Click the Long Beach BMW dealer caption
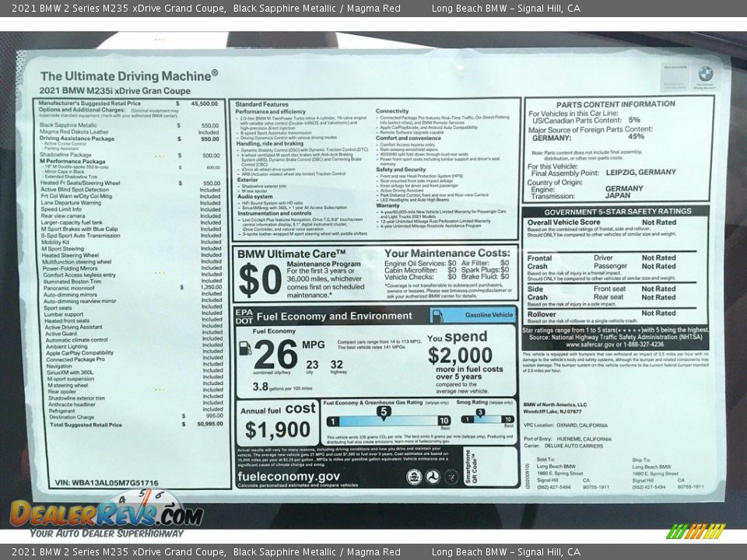The image size is (747, 560). point(506,8)
